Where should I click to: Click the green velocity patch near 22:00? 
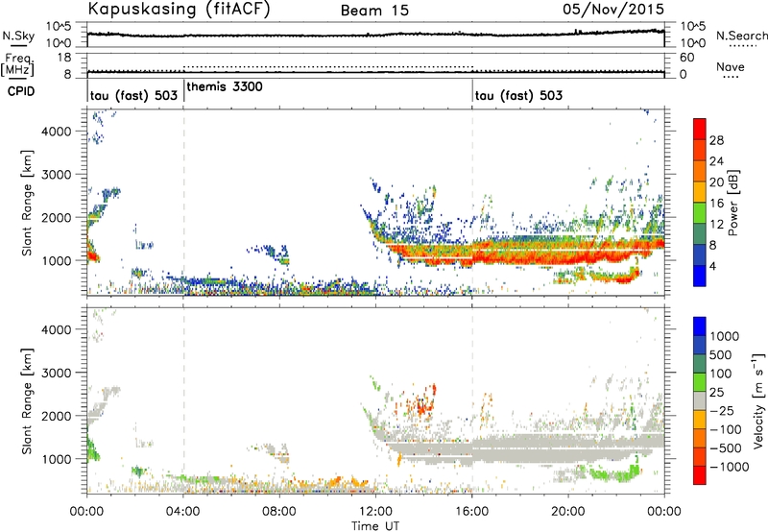tap(614, 473)
